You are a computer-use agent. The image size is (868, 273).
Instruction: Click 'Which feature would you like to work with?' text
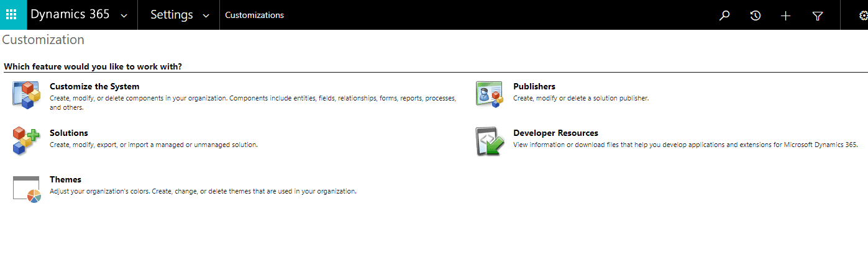(93, 66)
